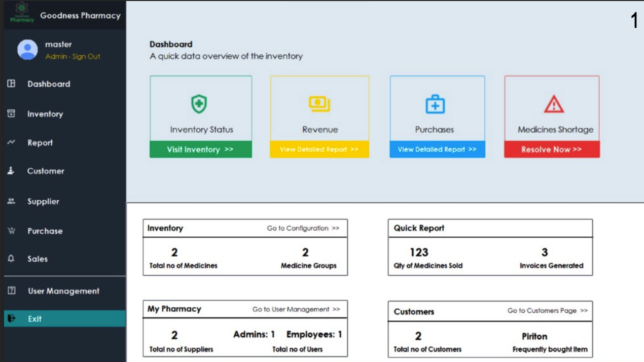Click the blue medical kit Purchases icon
The image size is (644, 362).
tap(435, 104)
